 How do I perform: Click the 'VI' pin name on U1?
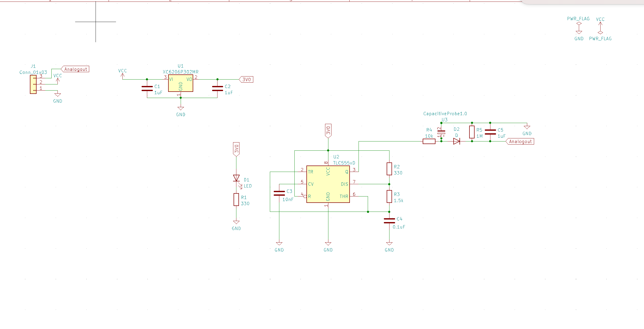171,79
